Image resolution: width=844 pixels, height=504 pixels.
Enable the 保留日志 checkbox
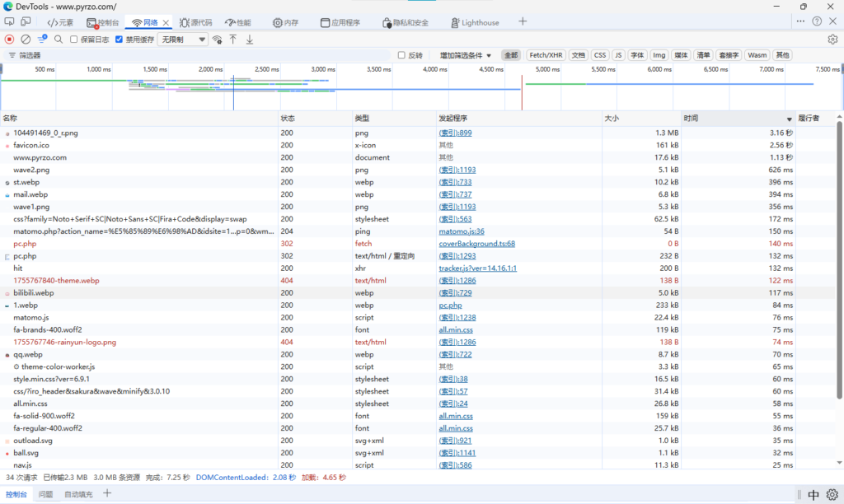coord(74,39)
